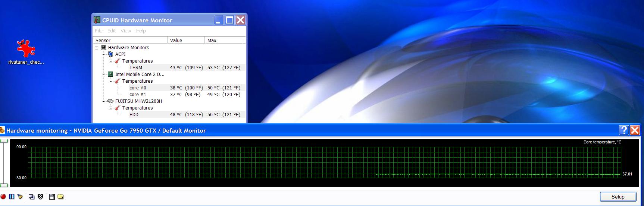Image resolution: width=644 pixels, height=206 pixels.
Task: Open the Edit menu in Hardware Monitor
Action: coord(112,31)
